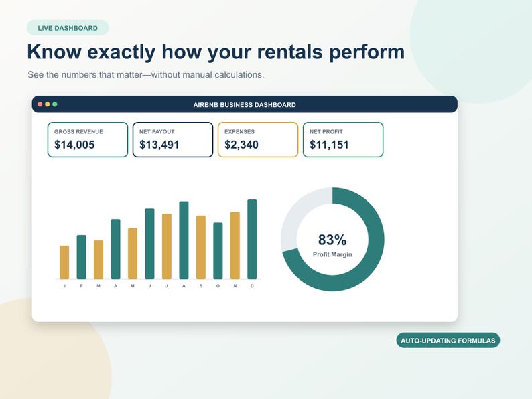Click the 'See the numbers that matter' subtitle
This screenshot has height=399, width=532.
[x=146, y=74]
